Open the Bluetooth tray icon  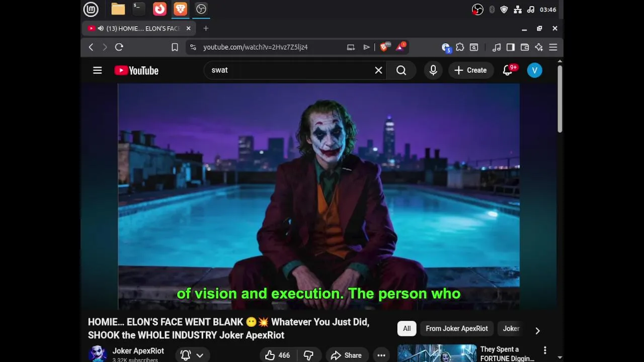click(x=492, y=10)
